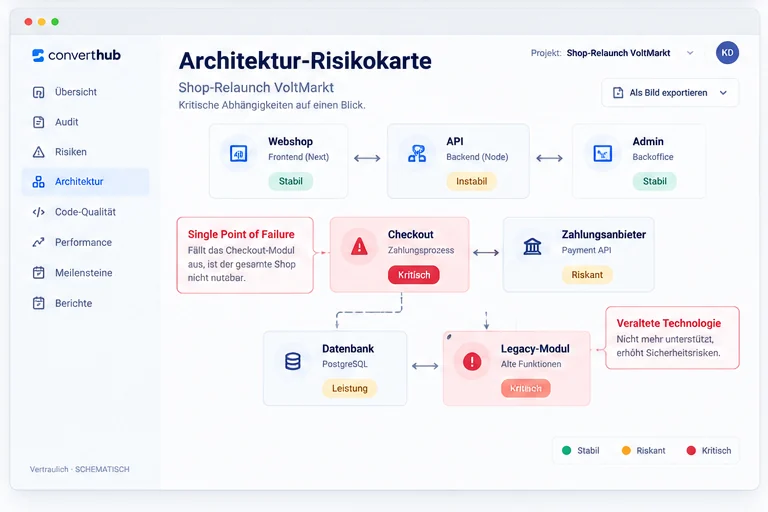Click the Checkout red warning icon

click(x=359, y=246)
